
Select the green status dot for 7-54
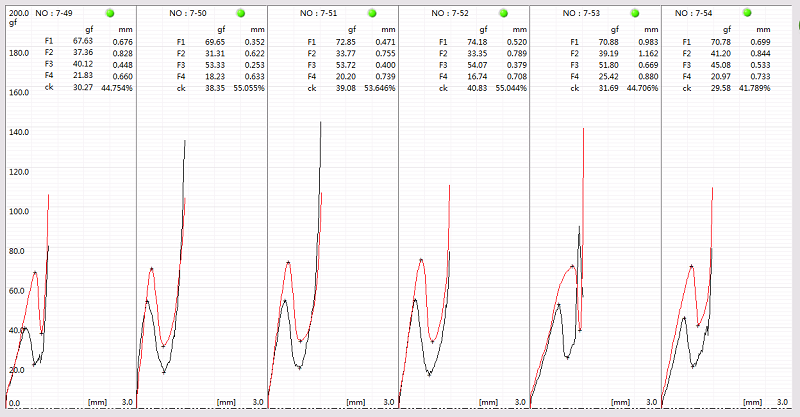tap(765, 13)
